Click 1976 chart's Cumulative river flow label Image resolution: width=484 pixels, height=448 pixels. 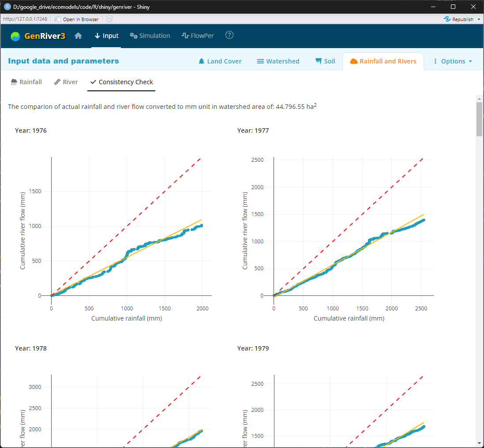pyautogui.click(x=23, y=231)
